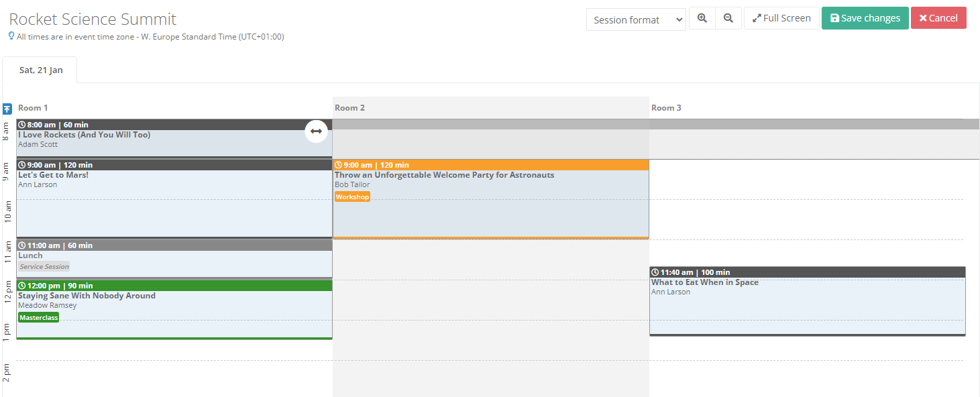Viewport: 980px width, 397px height.
Task: Click the clock icon on the Lunch session
Action: [x=22, y=245]
